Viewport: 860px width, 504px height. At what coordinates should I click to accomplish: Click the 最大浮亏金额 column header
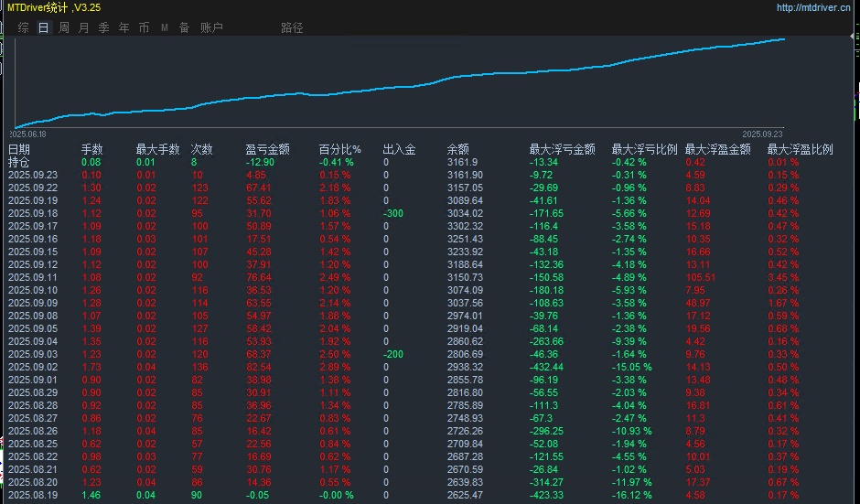562,149
